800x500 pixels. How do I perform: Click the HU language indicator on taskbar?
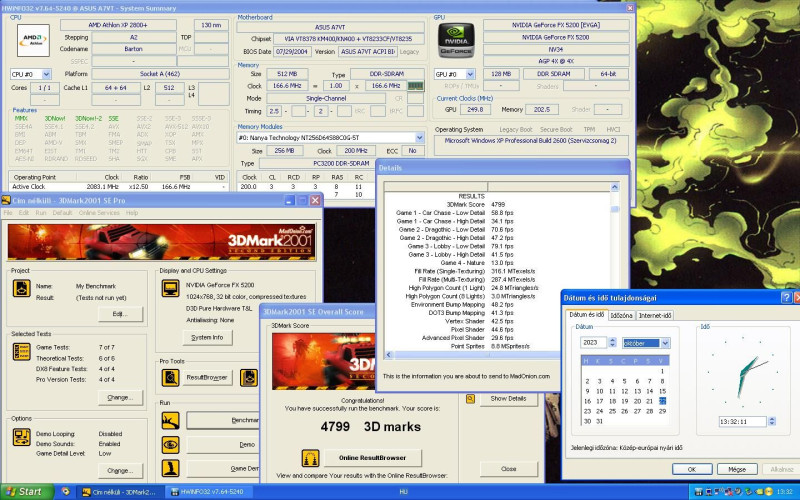[x=403, y=492]
